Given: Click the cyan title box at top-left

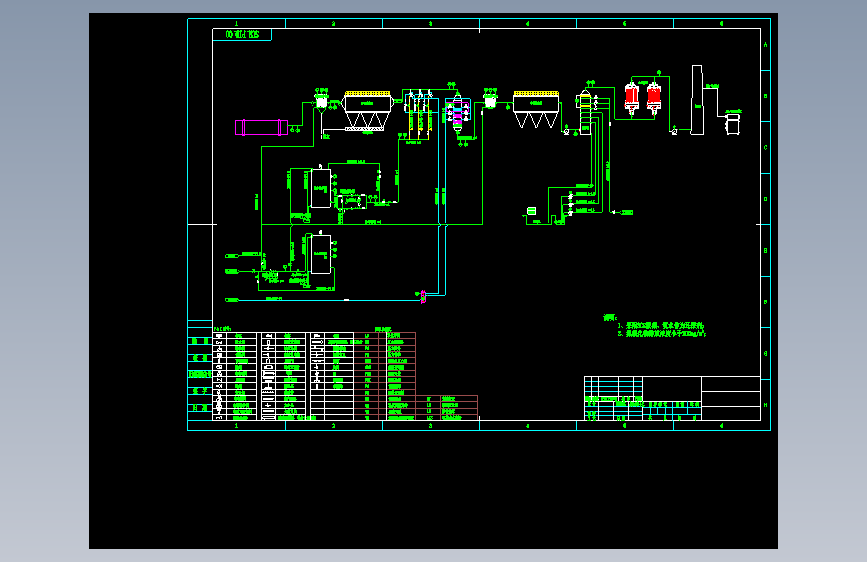Looking at the screenshot, I should click(x=242, y=34).
